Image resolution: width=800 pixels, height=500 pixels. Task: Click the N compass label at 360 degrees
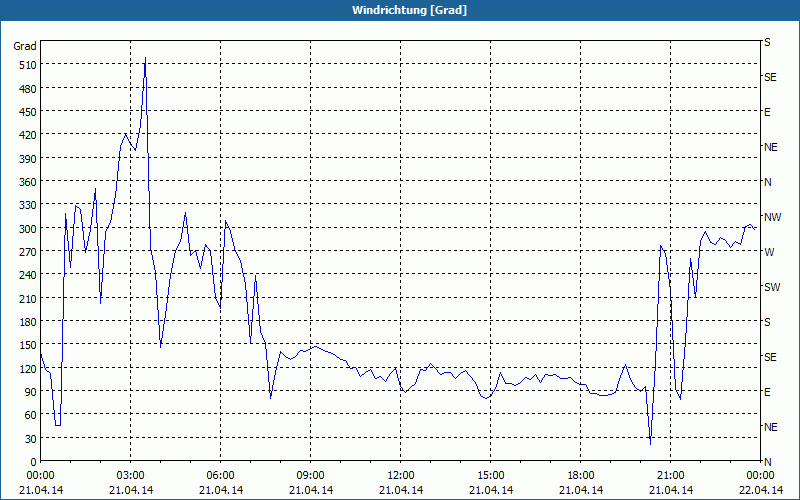point(767,182)
